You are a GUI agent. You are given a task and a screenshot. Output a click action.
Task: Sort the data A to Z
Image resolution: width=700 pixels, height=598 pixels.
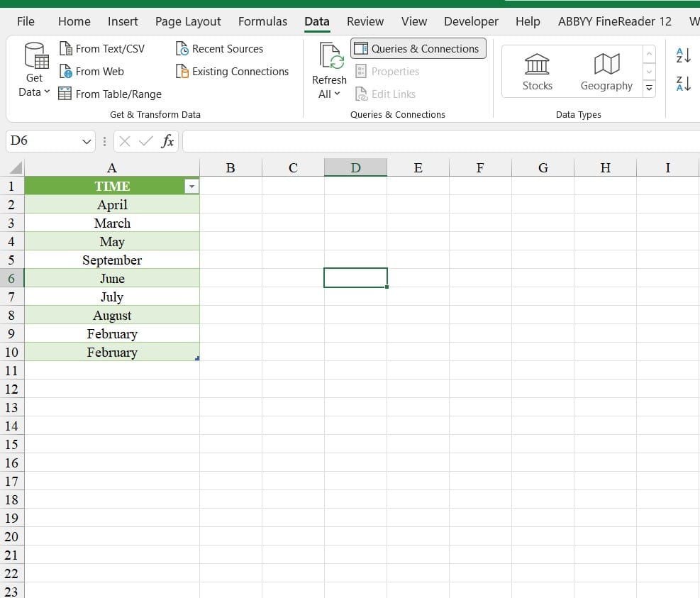click(x=682, y=55)
